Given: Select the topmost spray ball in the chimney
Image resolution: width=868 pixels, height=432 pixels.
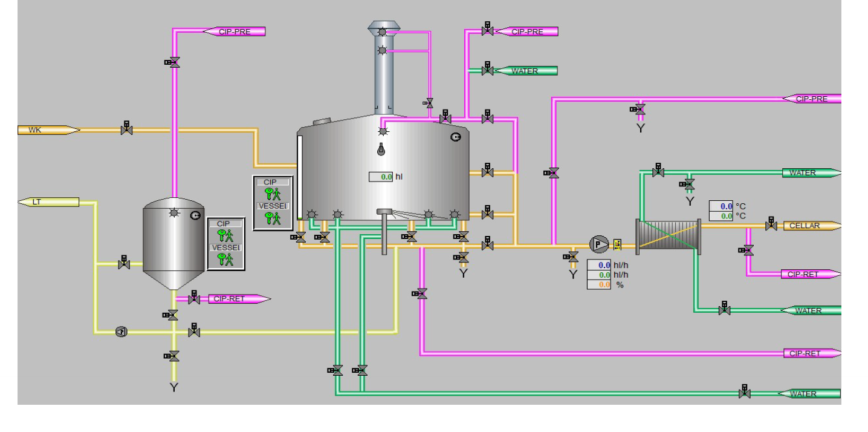Looking at the screenshot, I should pos(382,31).
